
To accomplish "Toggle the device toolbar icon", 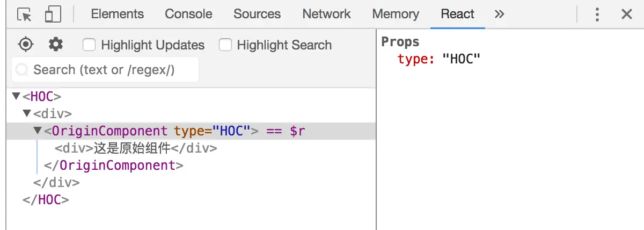I will pyautogui.click(x=53, y=15).
